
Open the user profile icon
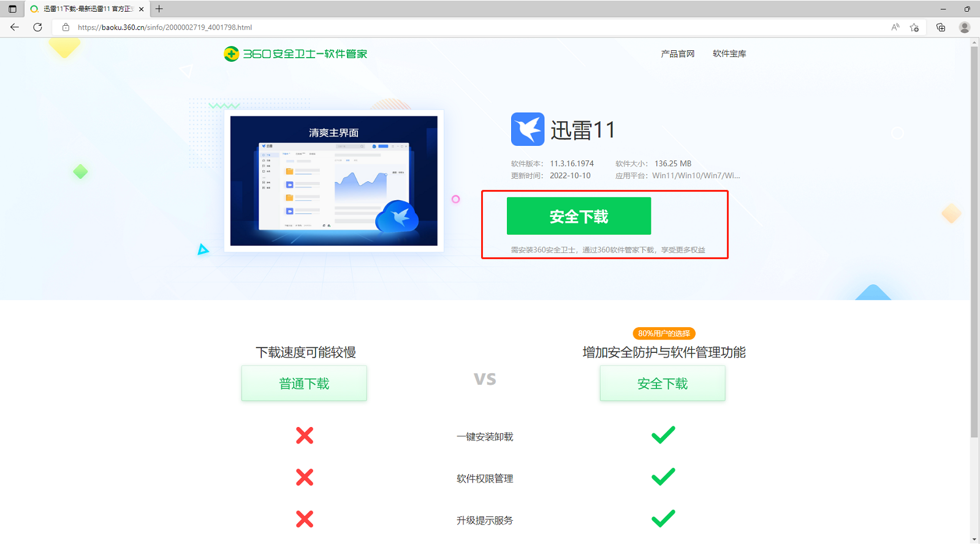click(x=965, y=27)
